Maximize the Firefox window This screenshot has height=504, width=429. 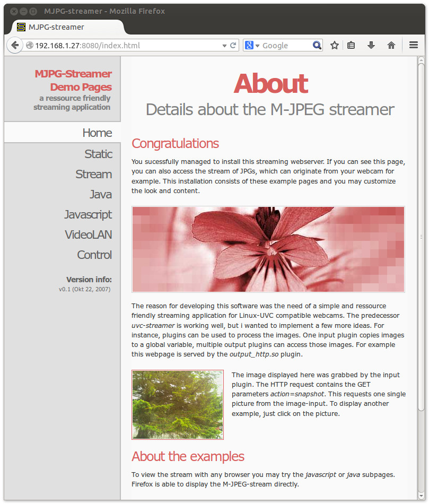point(33,11)
